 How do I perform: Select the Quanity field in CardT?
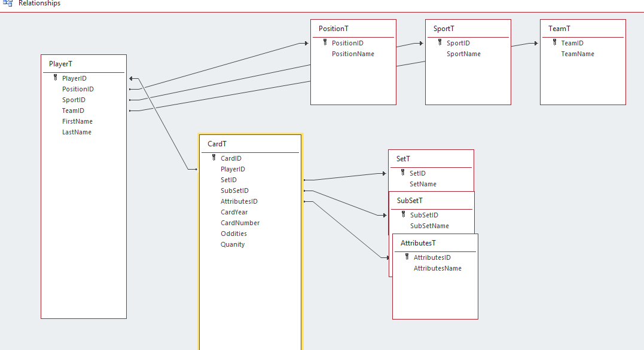[x=232, y=244]
